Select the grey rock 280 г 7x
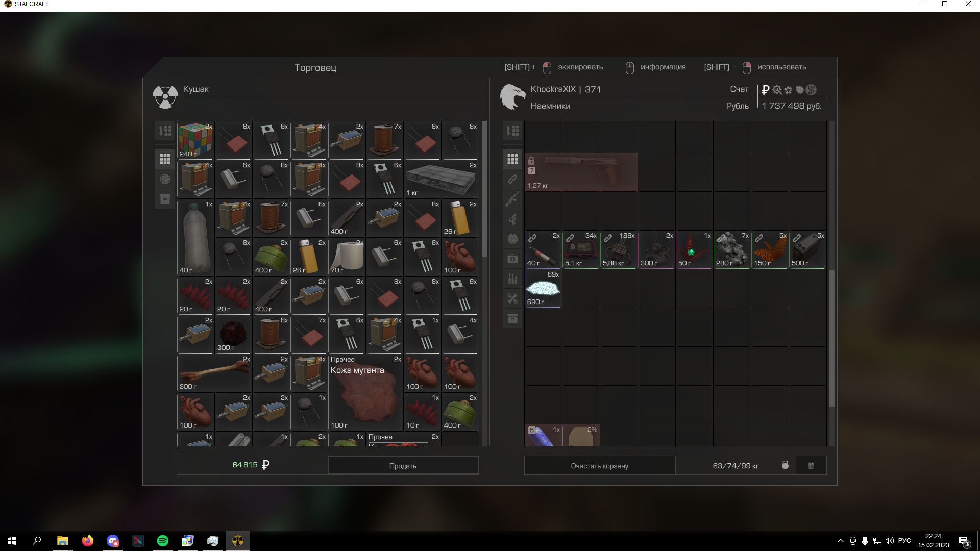The height and width of the screenshot is (551, 980). tap(732, 249)
